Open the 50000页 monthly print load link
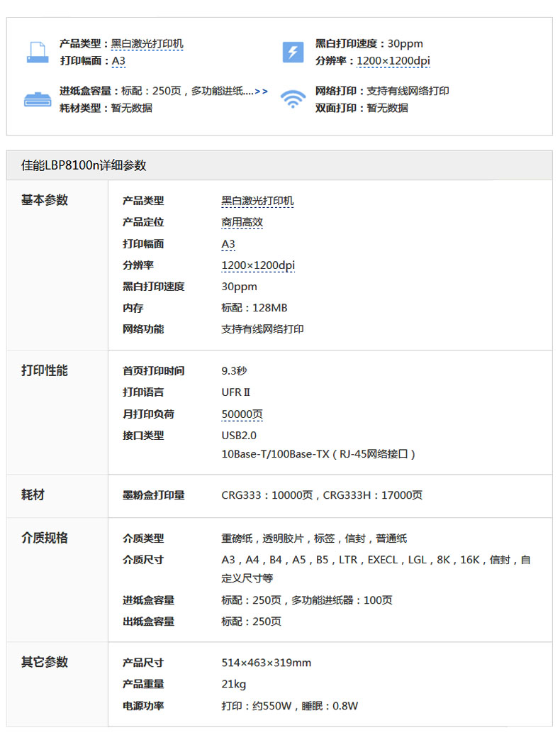The height and width of the screenshot is (740, 560). click(242, 414)
